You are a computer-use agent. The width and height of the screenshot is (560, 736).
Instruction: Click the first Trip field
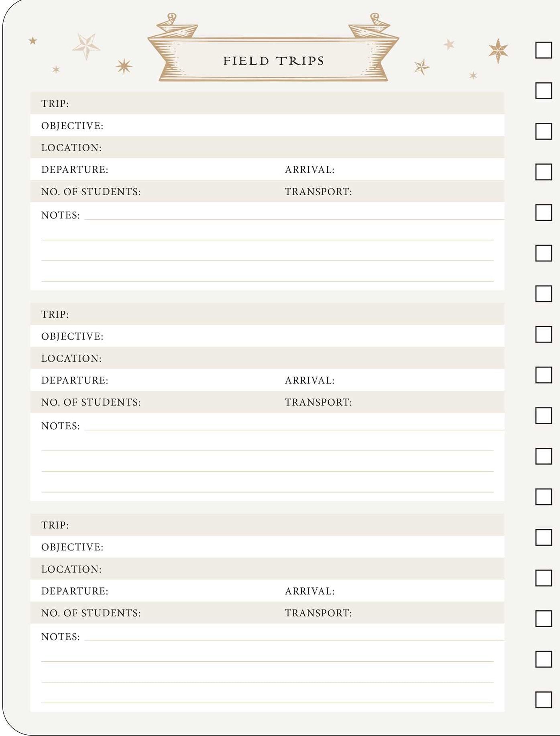(267, 103)
